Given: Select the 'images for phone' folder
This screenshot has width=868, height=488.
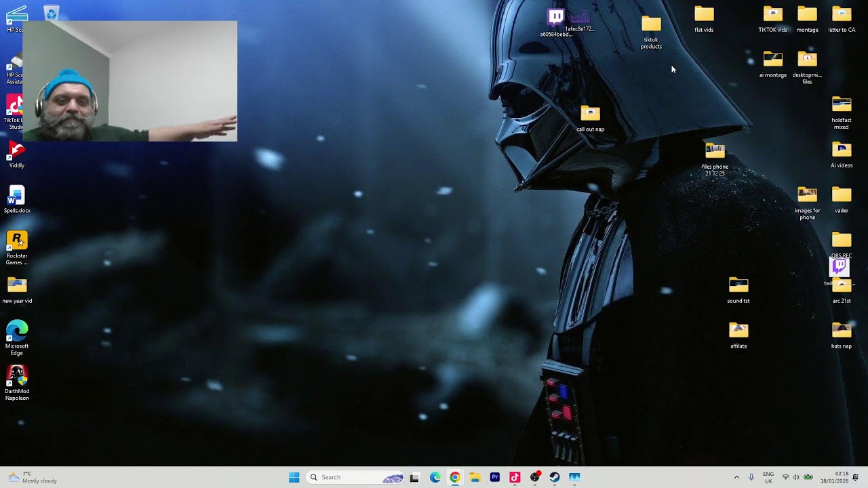Looking at the screenshot, I should pyautogui.click(x=807, y=203).
